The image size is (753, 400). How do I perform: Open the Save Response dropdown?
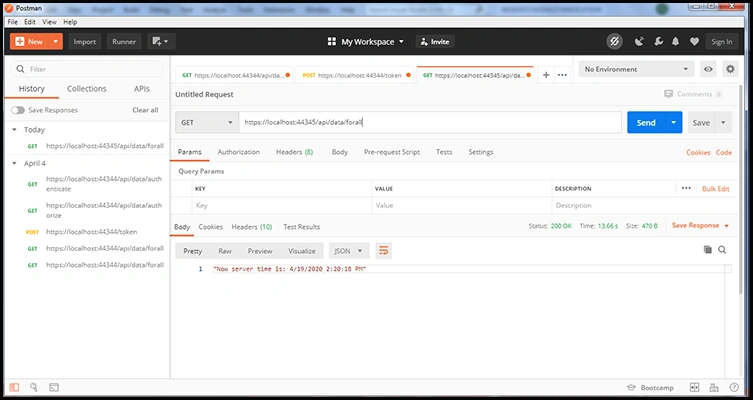(700, 225)
